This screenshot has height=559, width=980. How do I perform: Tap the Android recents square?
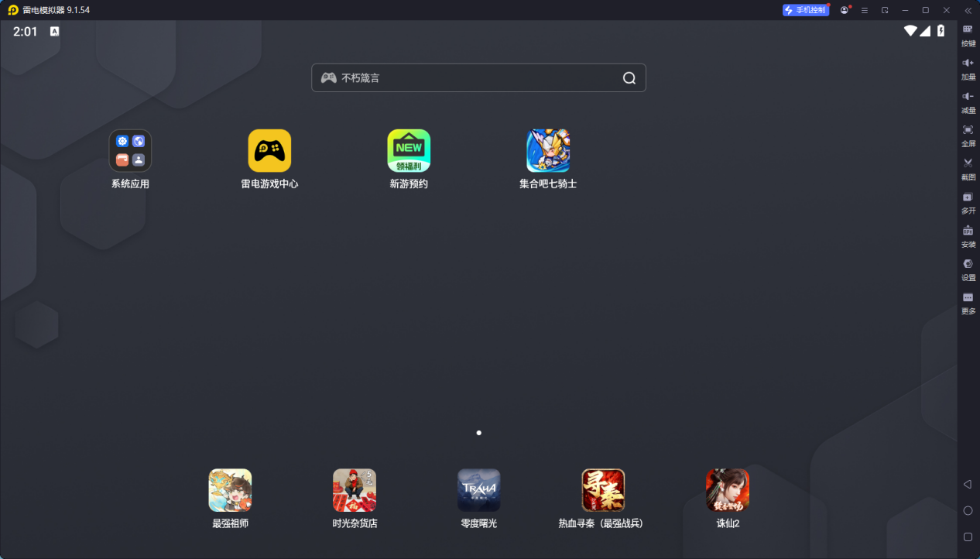[968, 537]
